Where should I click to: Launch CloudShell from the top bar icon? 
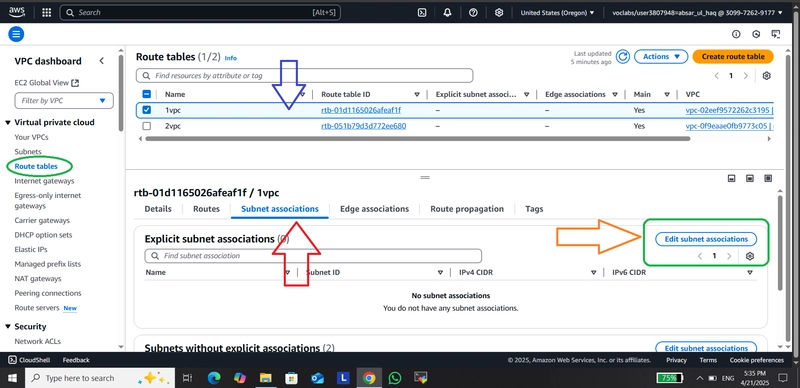pos(422,13)
